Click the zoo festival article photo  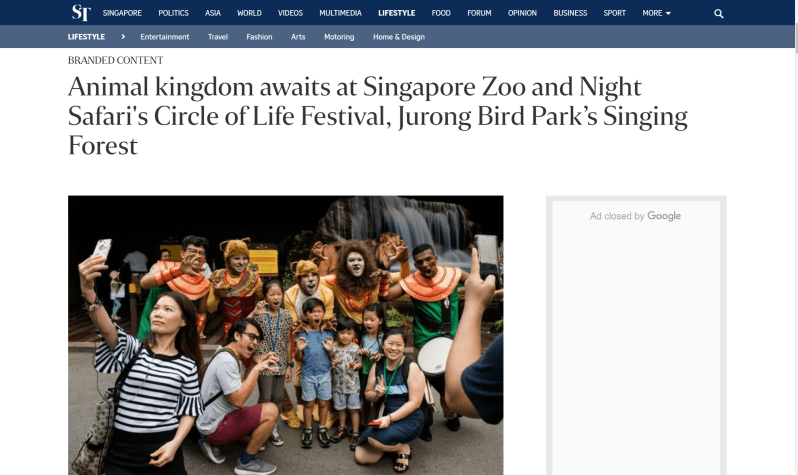(286, 335)
